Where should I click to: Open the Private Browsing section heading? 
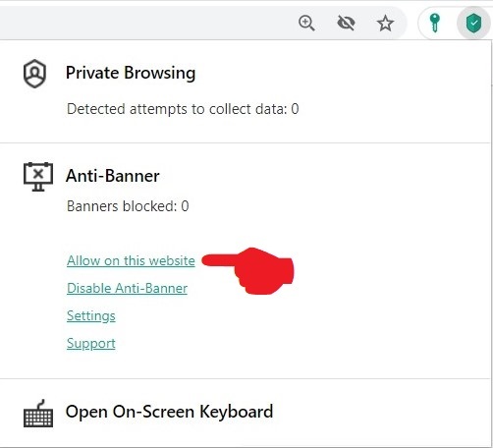pos(131,73)
